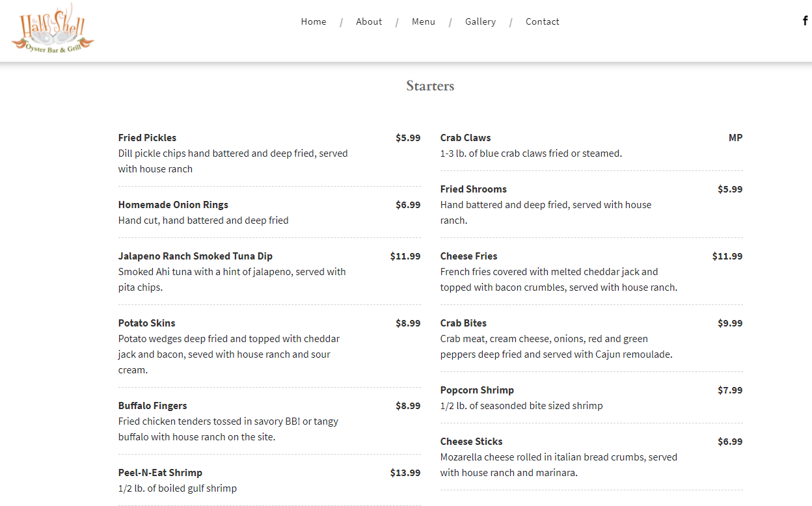Viewport: 812px width, 506px height.
Task: Click the Cheese Fries item title
Action: click(468, 256)
